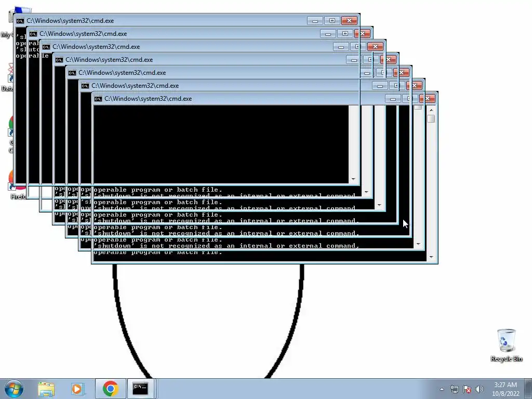Maximize the second-from-back cmd.exe window
532x399 pixels.
pos(345,34)
